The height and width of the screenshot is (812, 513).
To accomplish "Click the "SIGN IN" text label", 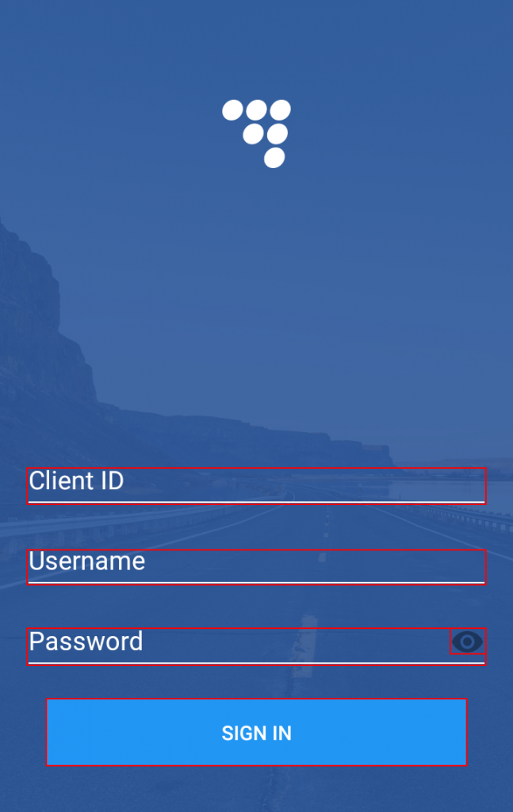I will 256,733.
